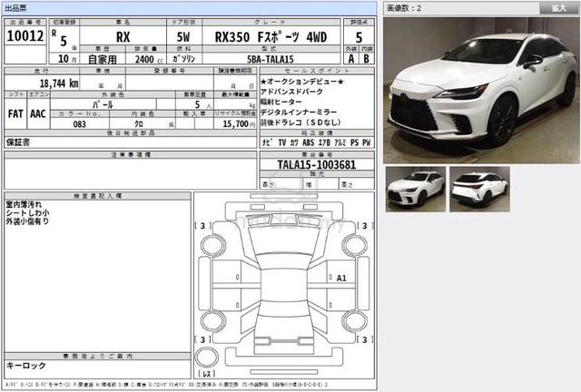Viewport: 581px width, 392px height.
Task: Click interior color クロ
Action: pos(139,124)
